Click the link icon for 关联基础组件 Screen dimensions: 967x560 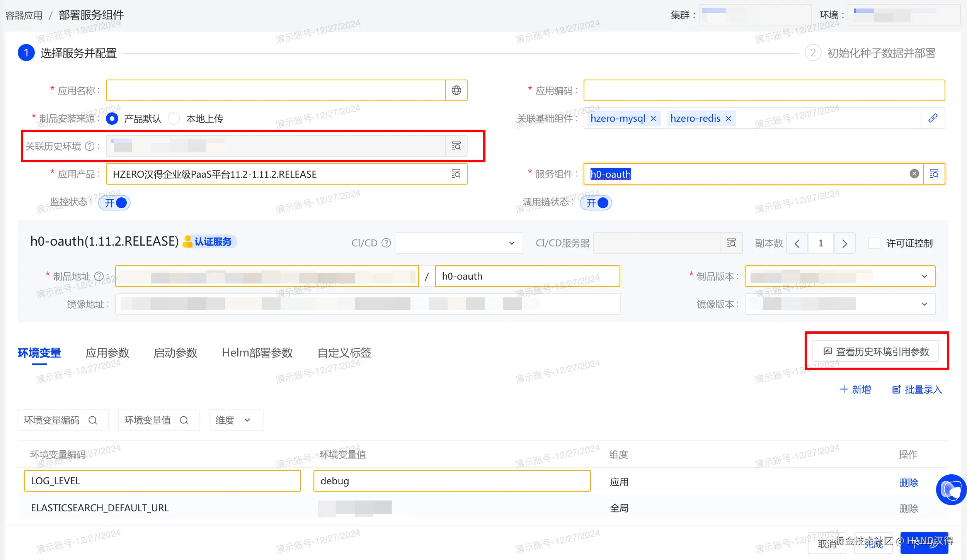[x=933, y=118]
